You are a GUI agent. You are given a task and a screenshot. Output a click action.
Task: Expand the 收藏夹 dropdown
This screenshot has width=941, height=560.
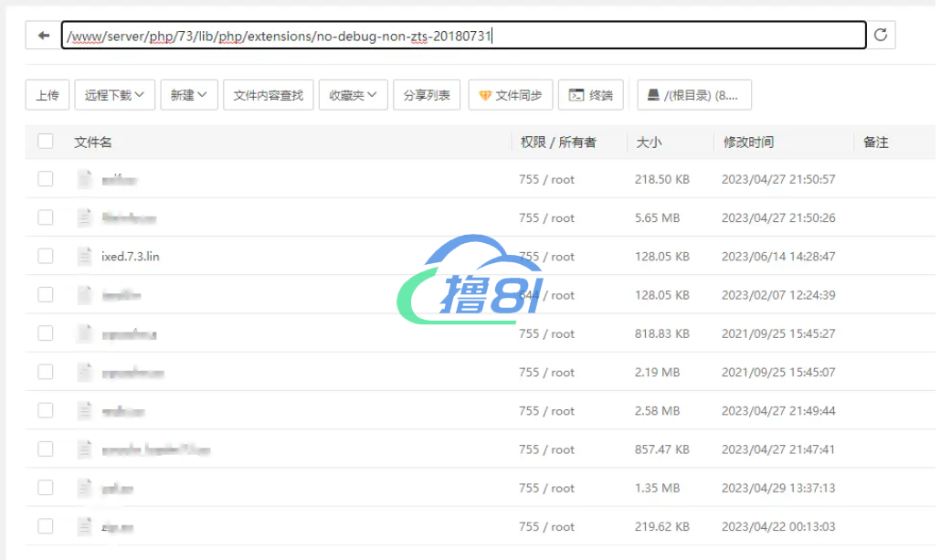[x=353, y=95]
